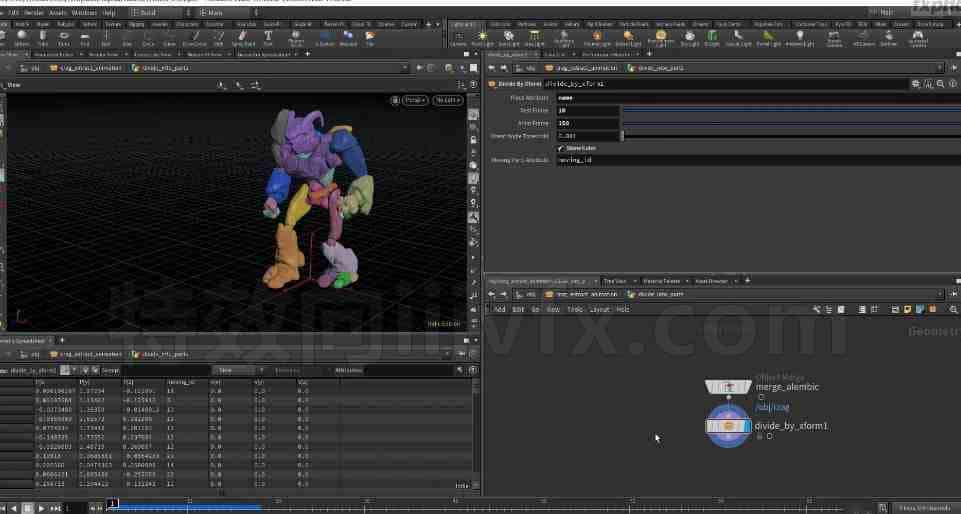Toggle bypass flag on divide_by_xform1 node
Screen dimensions: 961x514
pos(710,426)
